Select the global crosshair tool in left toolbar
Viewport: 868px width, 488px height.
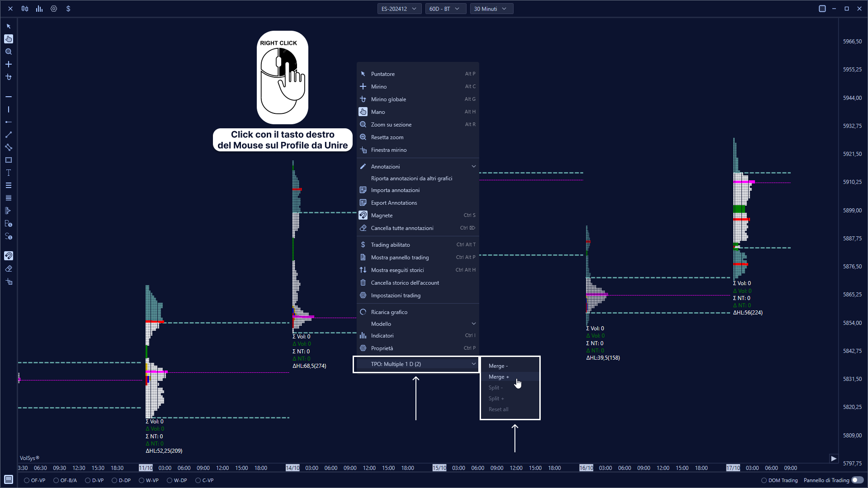point(9,77)
